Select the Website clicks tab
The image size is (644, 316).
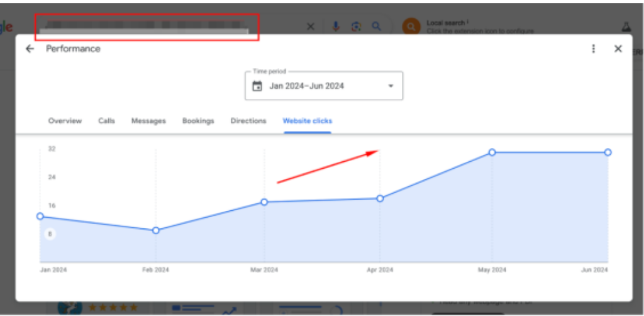coord(308,121)
